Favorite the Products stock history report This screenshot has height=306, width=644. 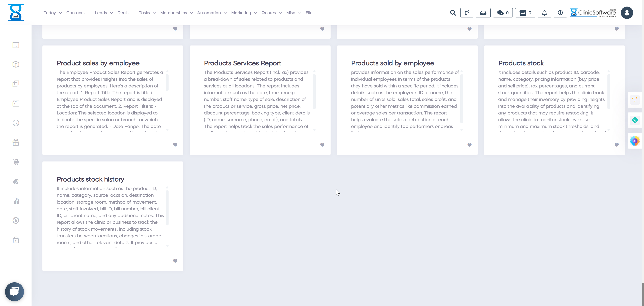175,261
